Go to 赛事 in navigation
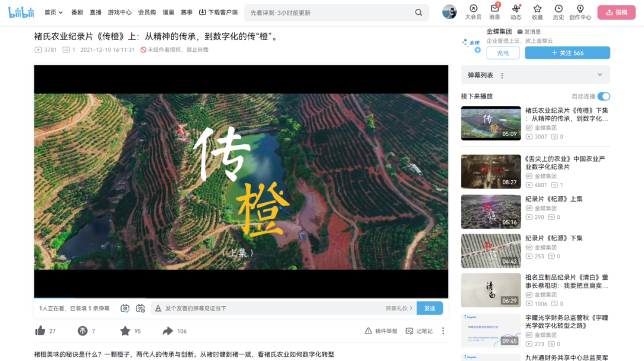This screenshot has height=361, width=644. click(187, 13)
